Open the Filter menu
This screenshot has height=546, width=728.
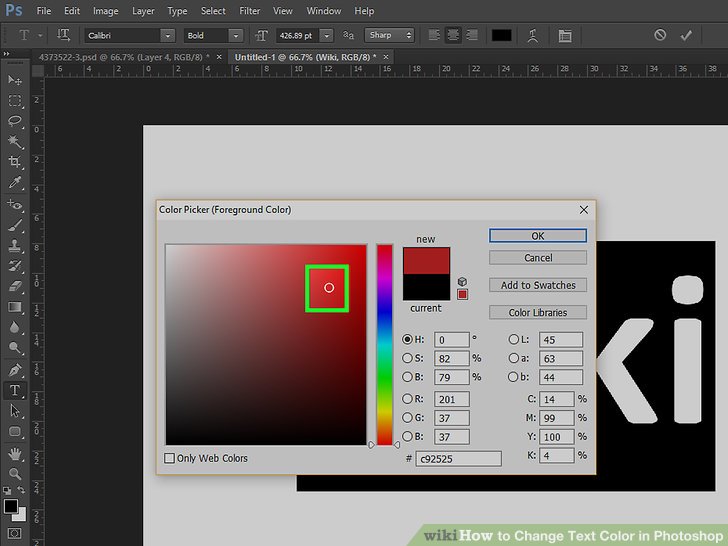(x=249, y=11)
